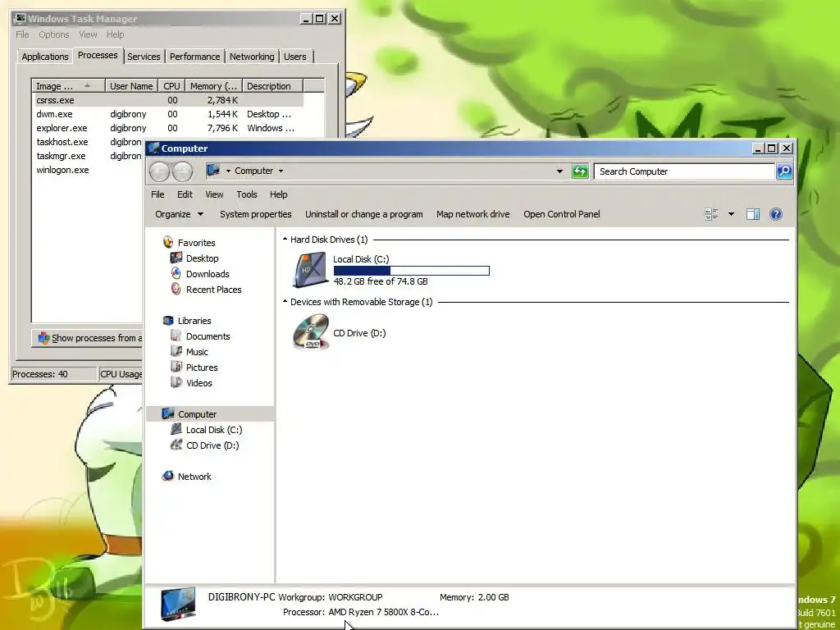
Task: Open the view options dropdown arrow
Action: click(x=731, y=214)
